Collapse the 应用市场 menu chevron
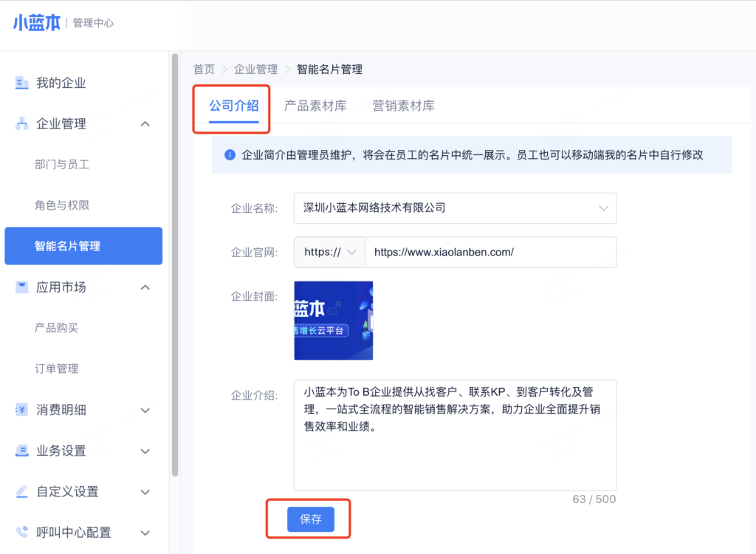Screen dimensions: 756x554 [145, 287]
